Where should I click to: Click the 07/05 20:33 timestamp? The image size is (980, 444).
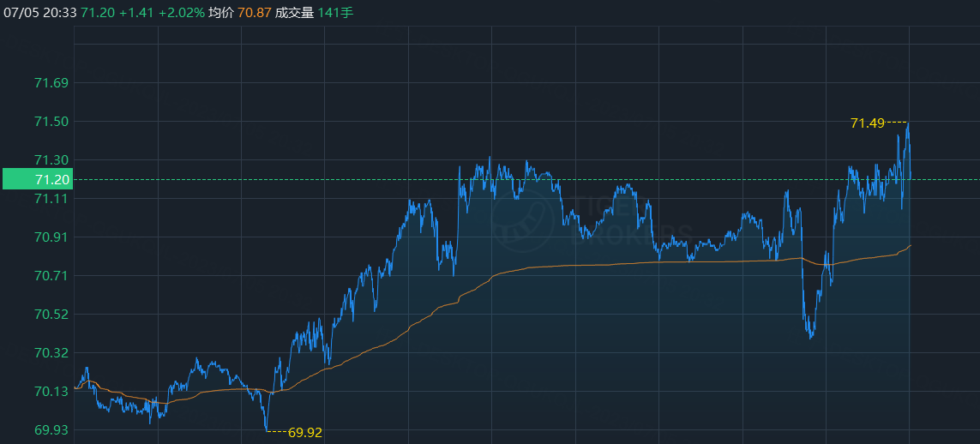tap(39, 13)
